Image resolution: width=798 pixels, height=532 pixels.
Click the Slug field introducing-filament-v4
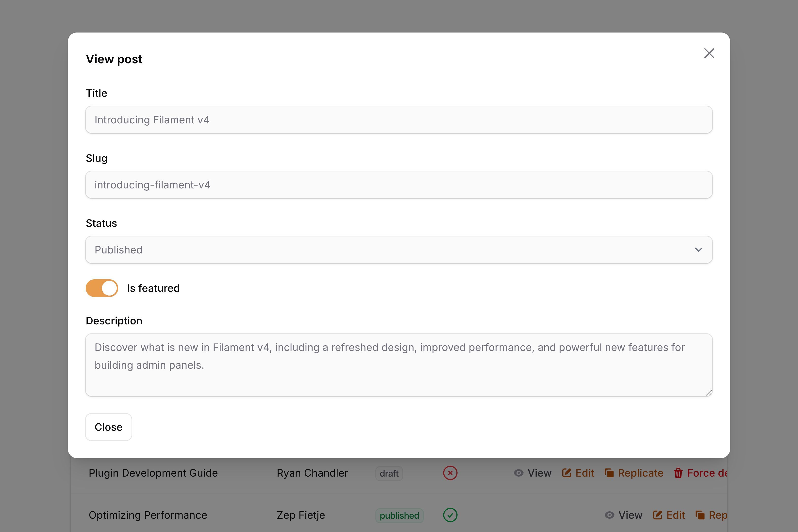point(399,184)
